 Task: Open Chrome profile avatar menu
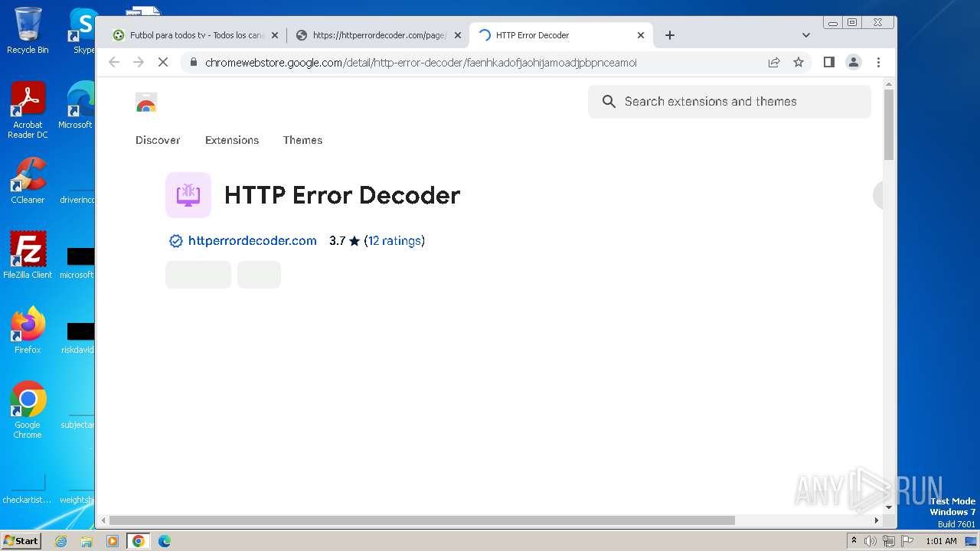[854, 62]
